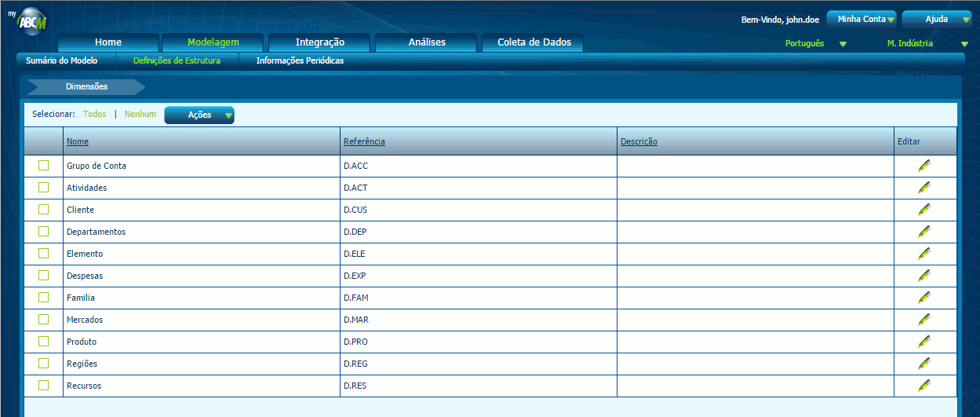Image resolution: width=980 pixels, height=417 pixels.
Task: Sort by the Descrição column header
Action: coord(639,141)
